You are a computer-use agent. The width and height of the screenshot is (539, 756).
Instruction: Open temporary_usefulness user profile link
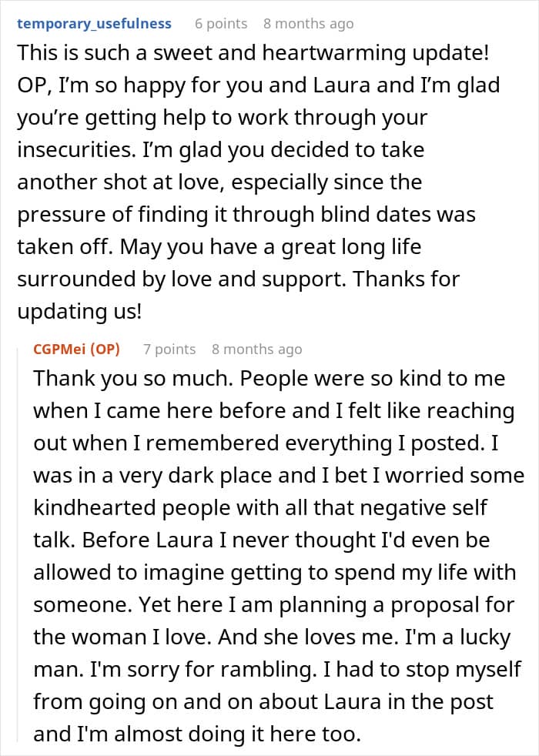click(x=94, y=23)
